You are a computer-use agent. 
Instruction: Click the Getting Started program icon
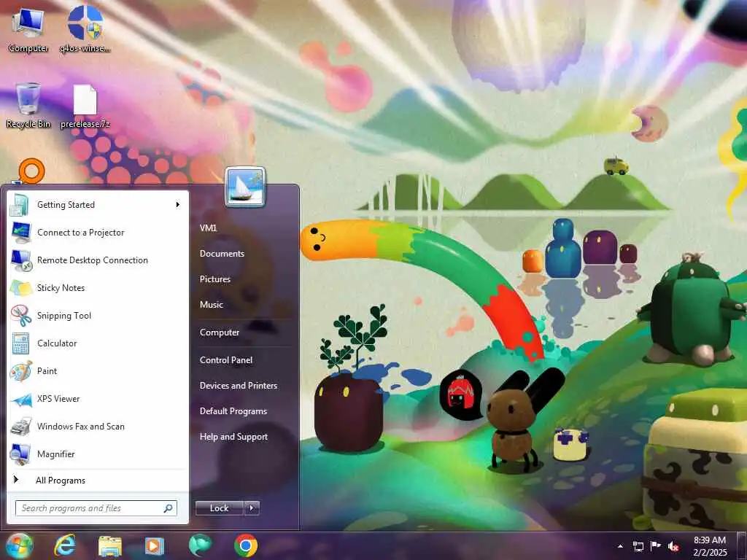click(21, 205)
